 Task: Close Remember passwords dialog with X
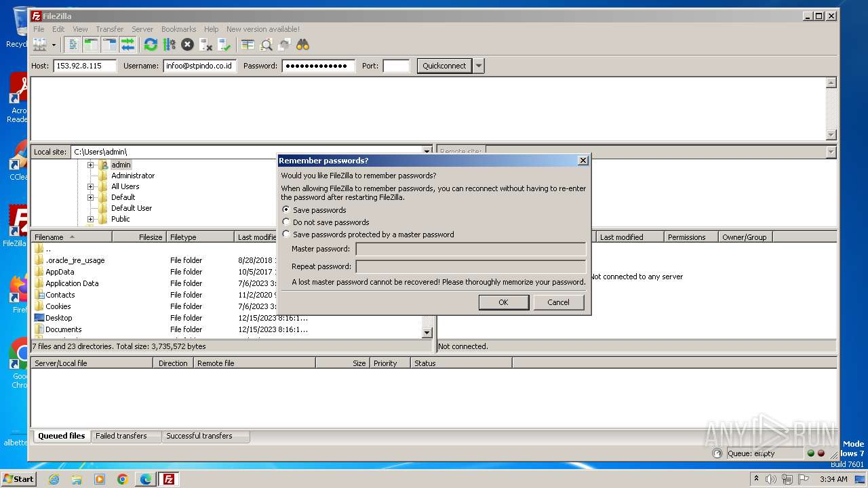583,161
